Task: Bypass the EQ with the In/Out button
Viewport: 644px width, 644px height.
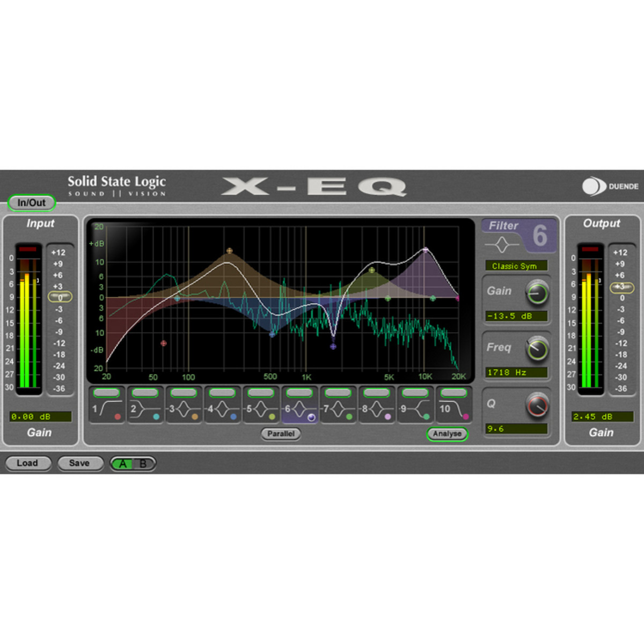Action: click(32, 203)
